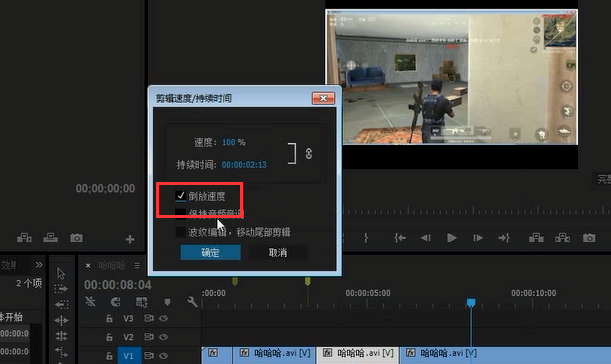Toggle lock on track V1
Screen dimensions: 611x364
109,355
